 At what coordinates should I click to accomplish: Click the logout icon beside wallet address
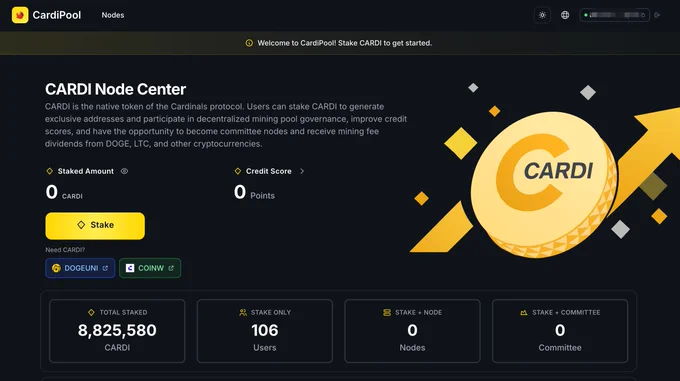tap(657, 15)
